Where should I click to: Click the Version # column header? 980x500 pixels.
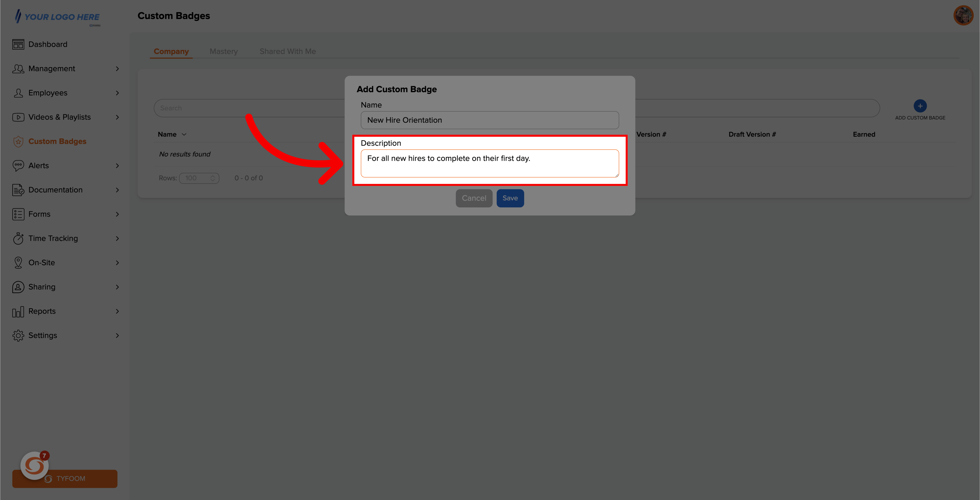(651, 134)
